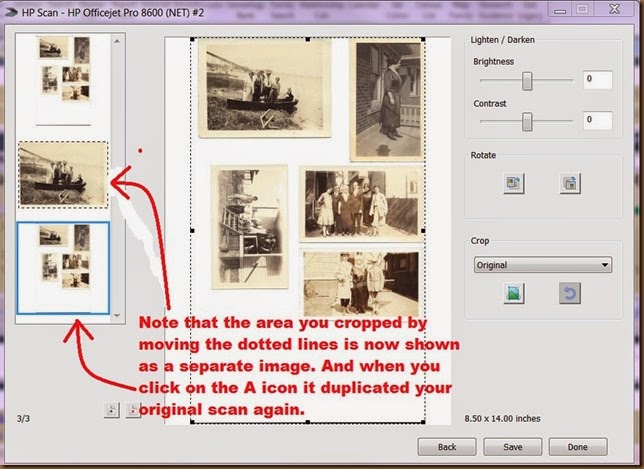The image size is (644, 469).
Task: Click the Save button
Action: [513, 446]
